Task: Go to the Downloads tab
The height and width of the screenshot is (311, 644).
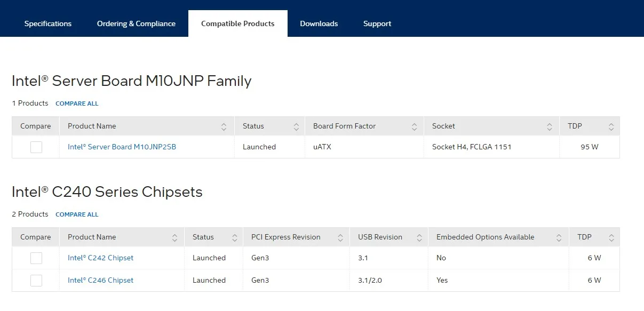Action: (x=319, y=23)
